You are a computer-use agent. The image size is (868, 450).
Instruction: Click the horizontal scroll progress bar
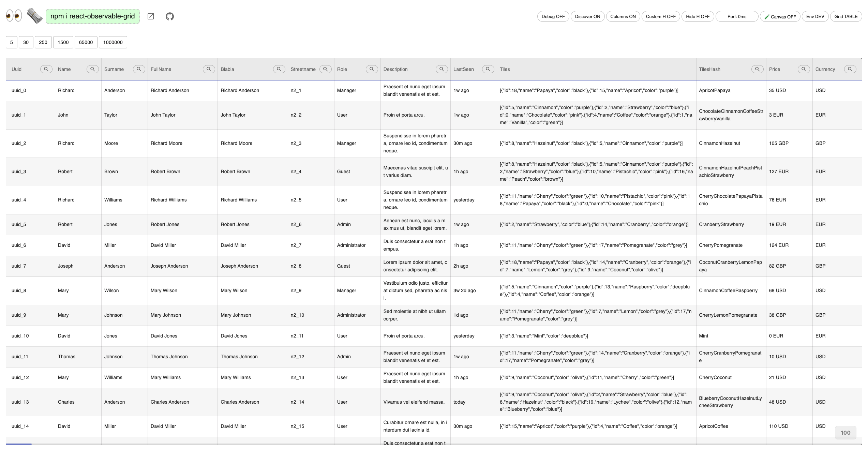click(19, 444)
